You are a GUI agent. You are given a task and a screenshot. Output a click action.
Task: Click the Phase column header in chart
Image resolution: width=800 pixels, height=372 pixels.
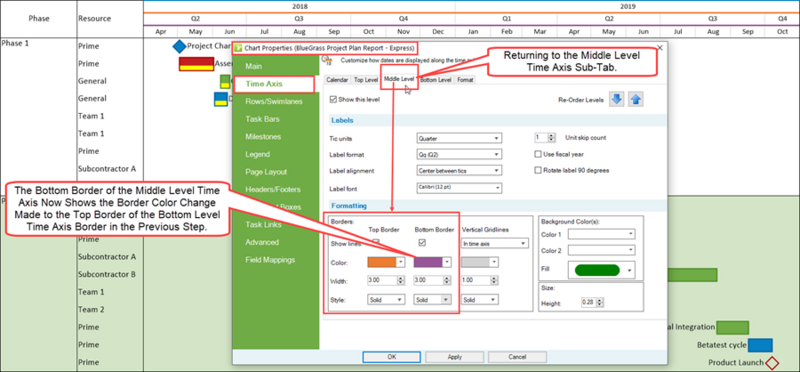(x=39, y=18)
